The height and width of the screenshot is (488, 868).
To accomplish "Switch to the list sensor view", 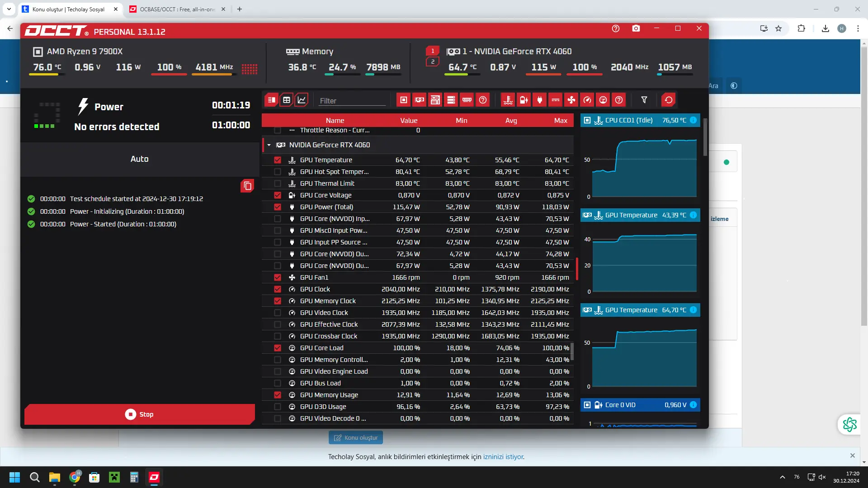I will tap(271, 100).
